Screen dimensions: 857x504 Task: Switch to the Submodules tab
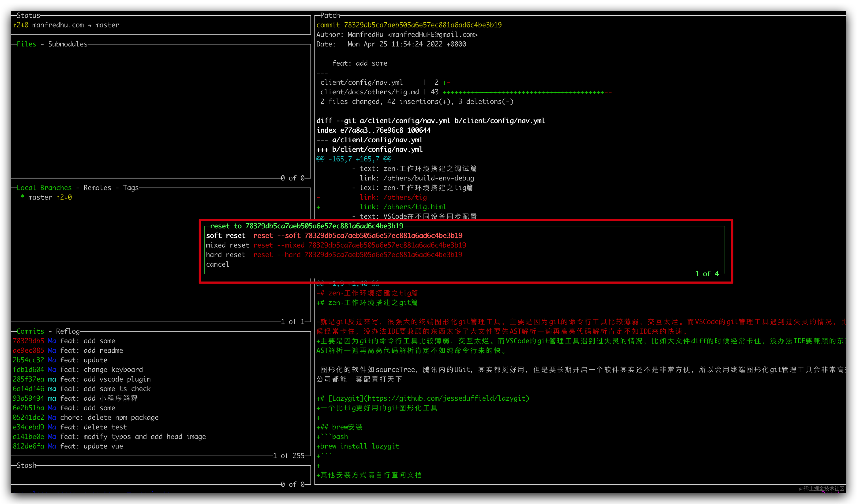68,44
